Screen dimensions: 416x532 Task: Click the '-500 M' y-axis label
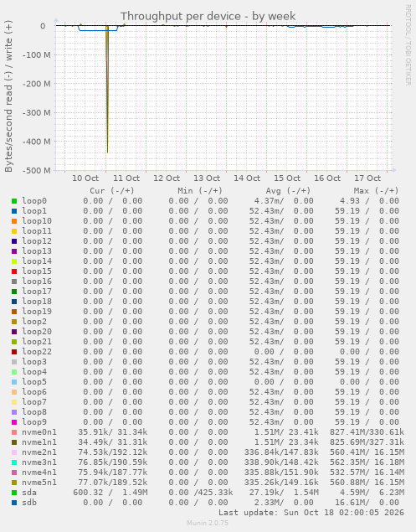point(36,170)
